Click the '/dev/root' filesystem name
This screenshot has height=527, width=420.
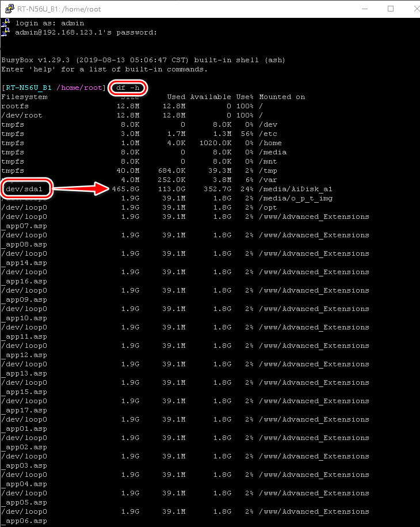click(x=22, y=115)
